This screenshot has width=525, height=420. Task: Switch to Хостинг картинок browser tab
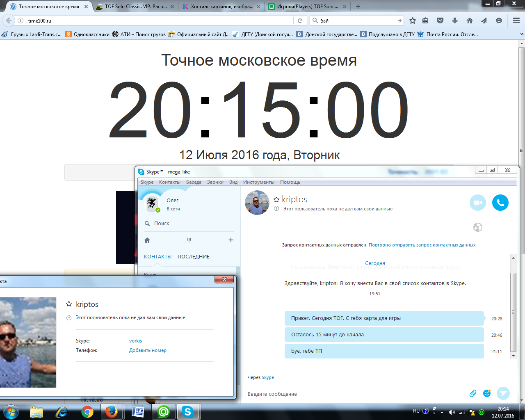(x=222, y=7)
